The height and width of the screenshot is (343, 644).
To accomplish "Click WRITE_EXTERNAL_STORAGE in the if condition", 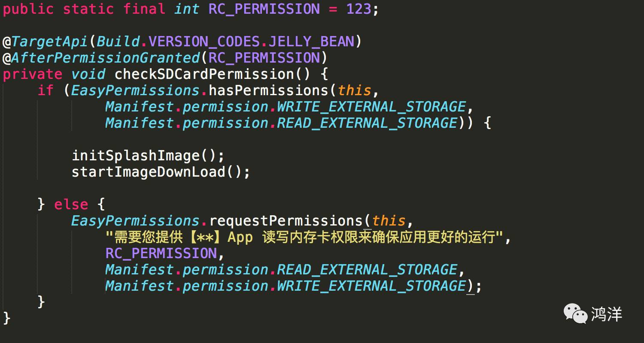I will tap(371, 107).
